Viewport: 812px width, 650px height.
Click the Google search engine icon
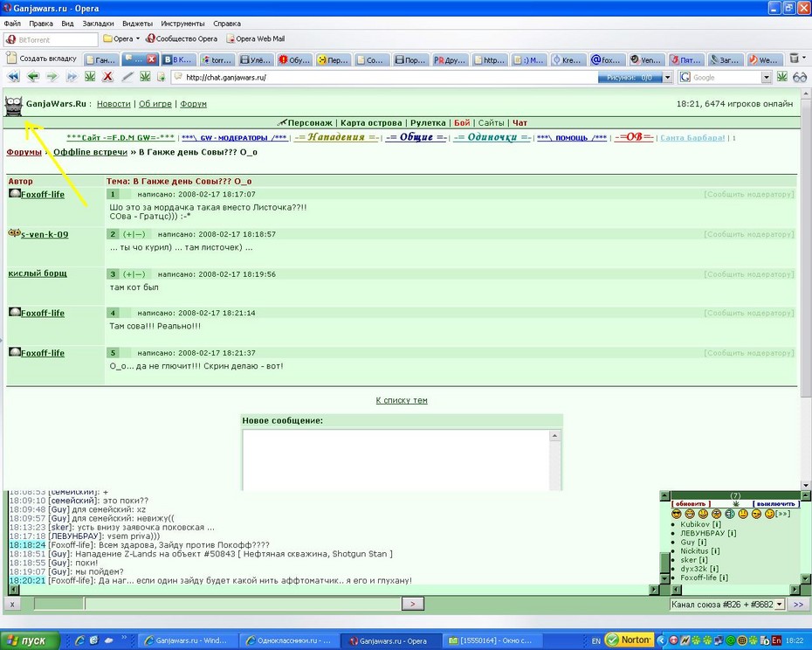click(x=685, y=77)
